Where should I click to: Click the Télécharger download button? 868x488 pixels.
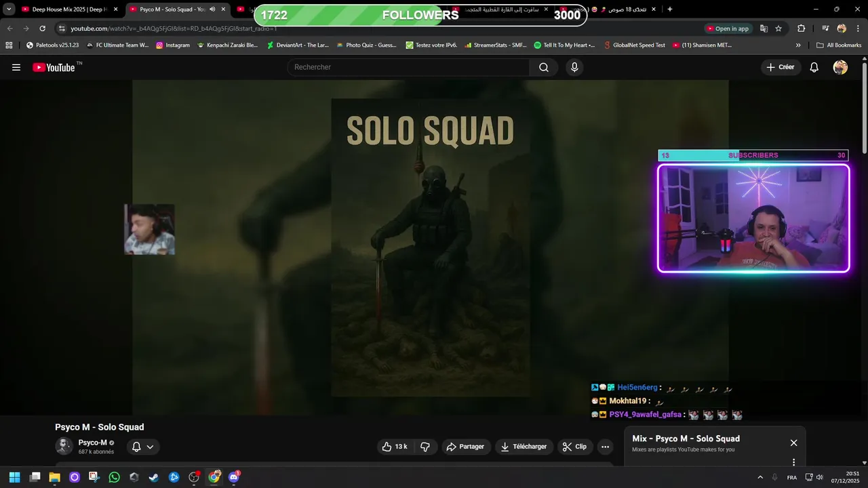[x=524, y=447]
